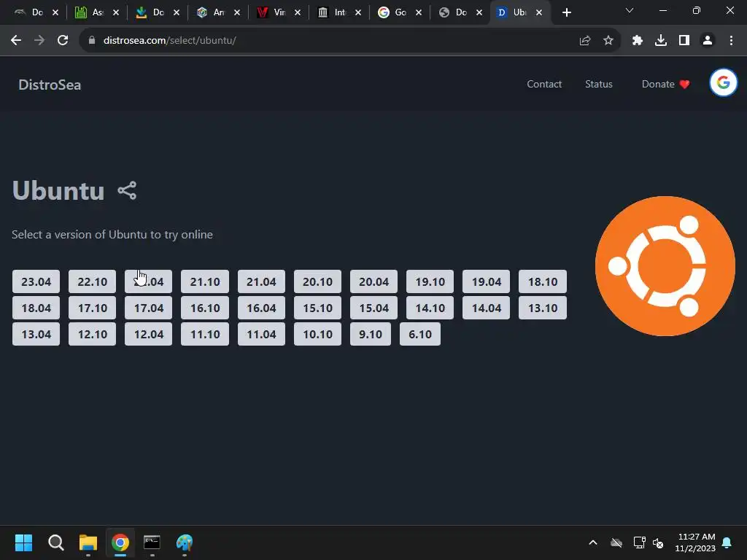The image size is (747, 560).
Task: Select Ubuntu version 13.10
Action: pos(542,308)
